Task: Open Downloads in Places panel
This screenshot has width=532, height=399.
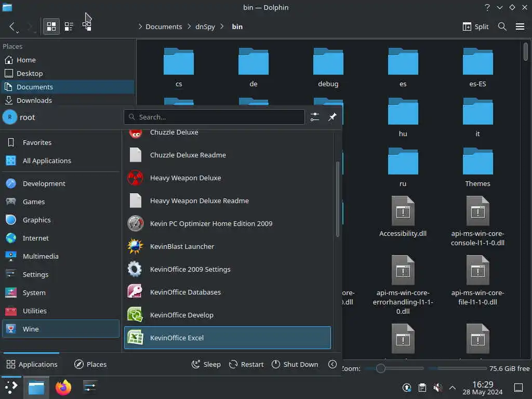Action: coord(68,100)
